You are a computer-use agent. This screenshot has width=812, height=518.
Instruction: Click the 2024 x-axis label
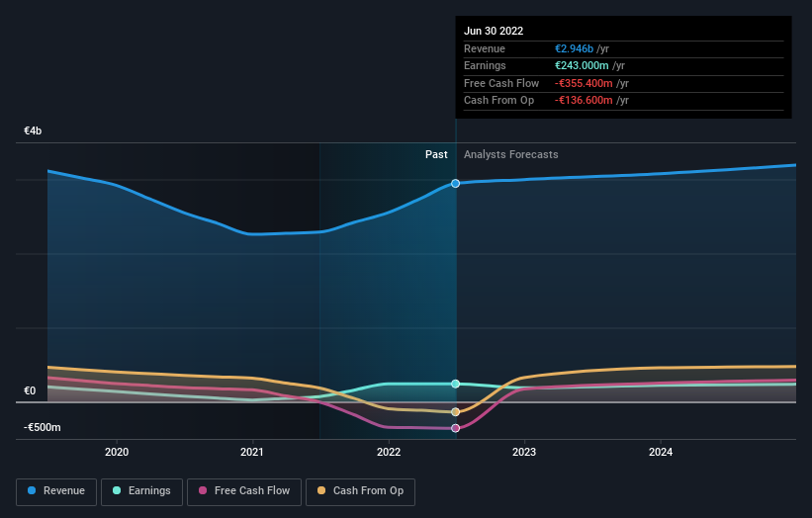tap(661, 452)
